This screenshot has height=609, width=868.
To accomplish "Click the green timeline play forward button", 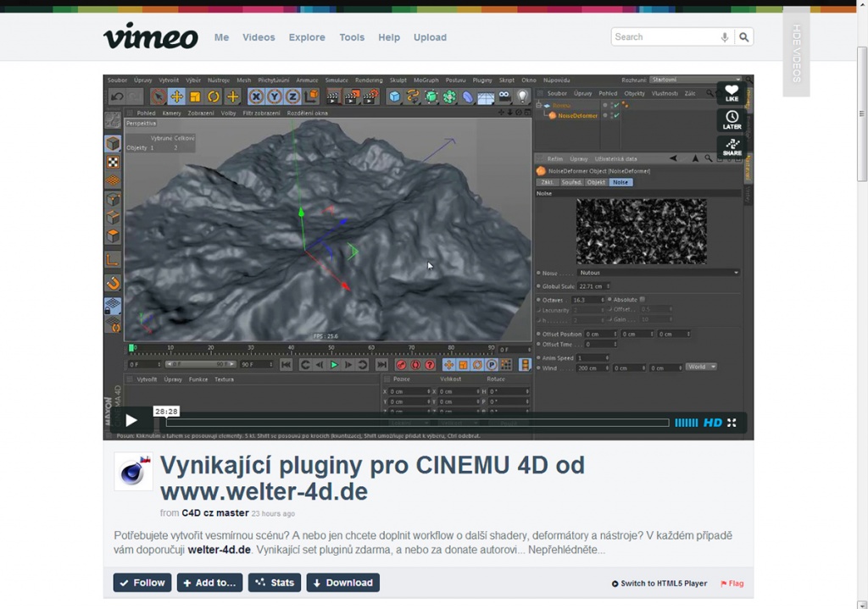I will point(334,364).
